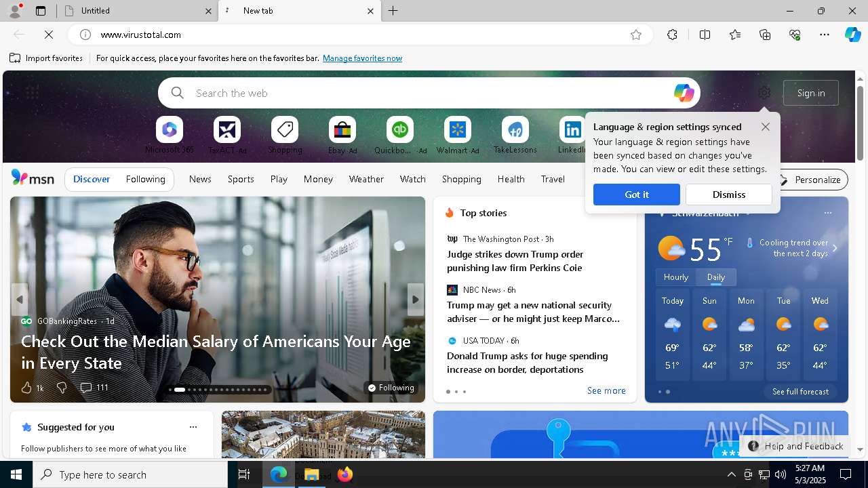
Task: Click the Copilot icon in search box
Action: pyautogui.click(x=684, y=93)
